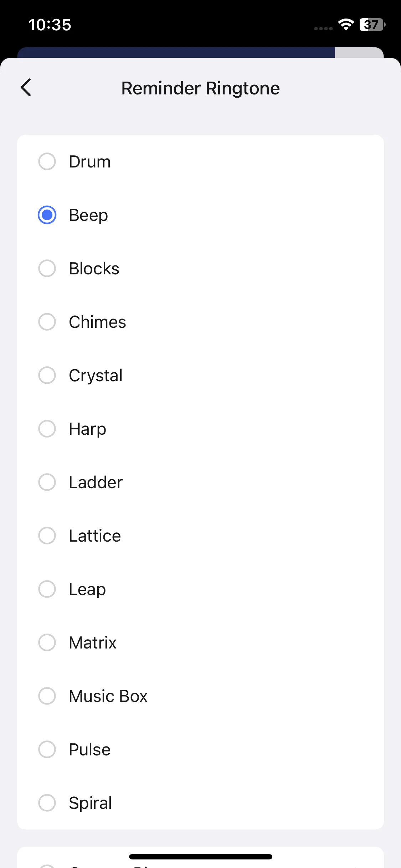Select the Drum ringtone radio button

47,161
